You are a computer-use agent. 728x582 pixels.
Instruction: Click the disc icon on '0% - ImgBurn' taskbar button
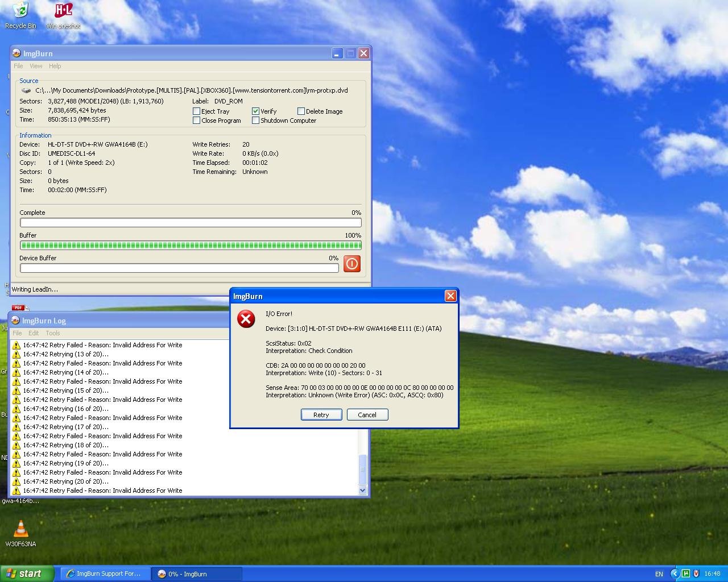[x=162, y=574]
